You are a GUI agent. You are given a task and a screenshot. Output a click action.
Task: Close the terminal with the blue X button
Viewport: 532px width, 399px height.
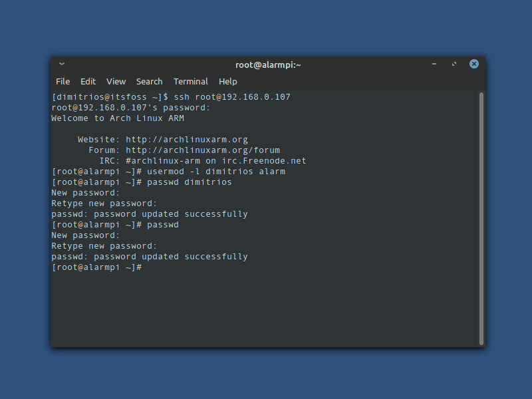(474, 64)
